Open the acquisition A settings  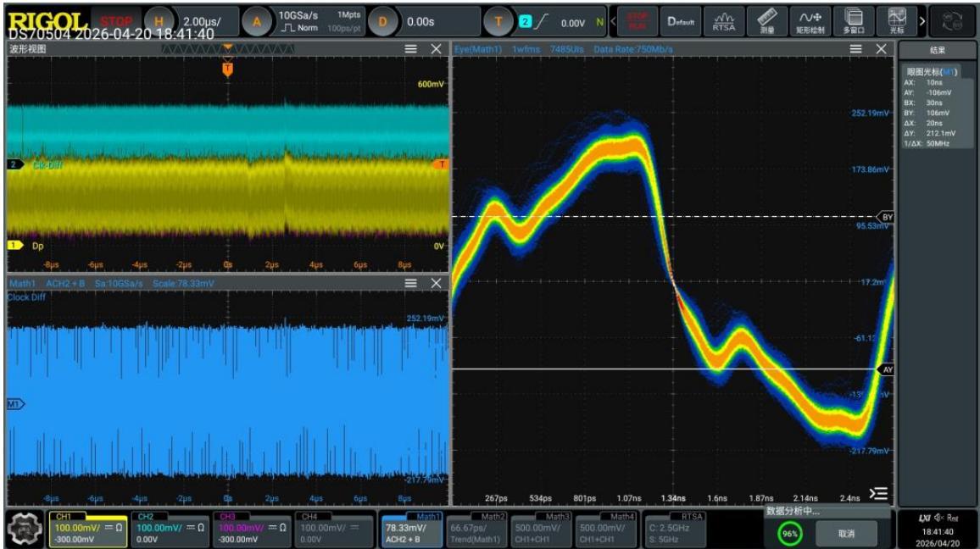(256, 22)
